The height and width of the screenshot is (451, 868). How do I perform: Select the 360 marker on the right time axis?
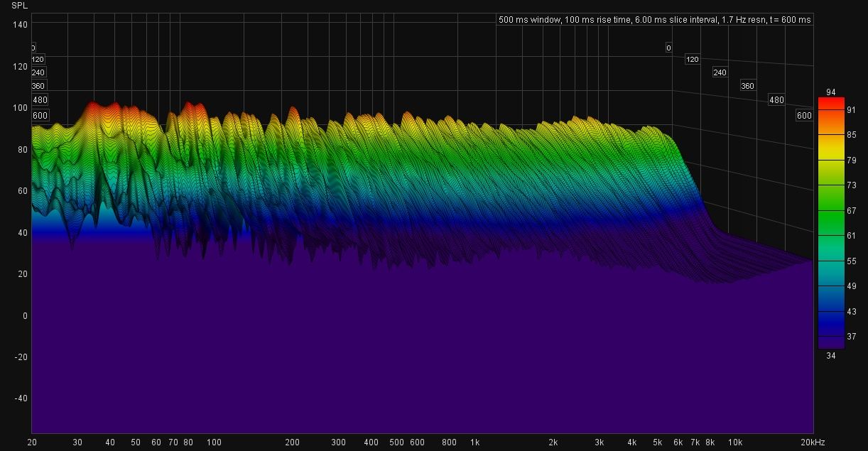[x=747, y=86]
